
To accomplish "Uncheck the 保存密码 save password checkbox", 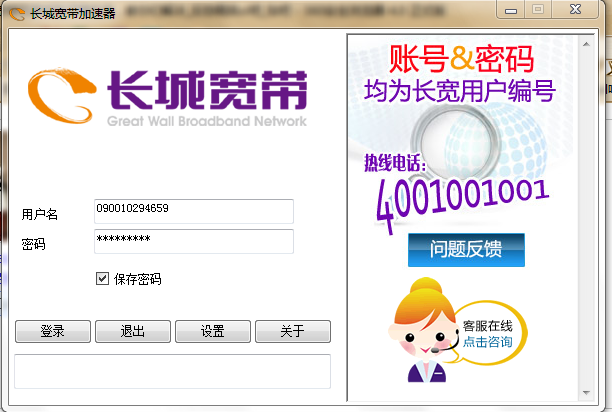I will point(102,279).
